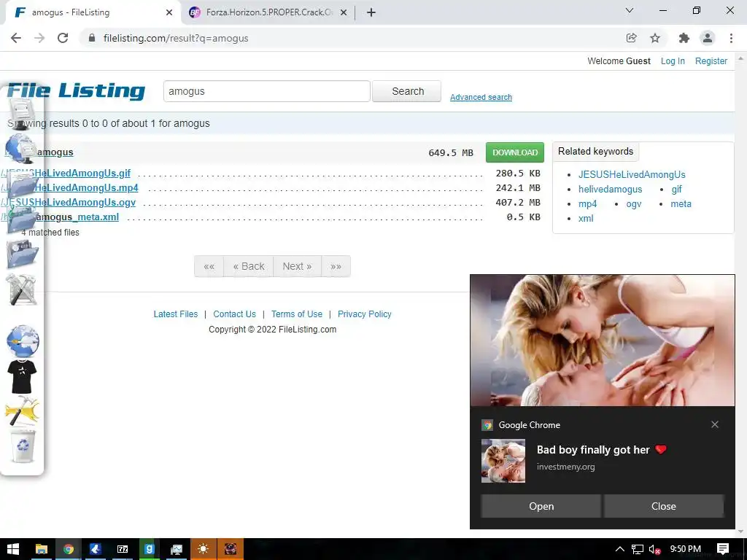
Task: Click the File Listing logo
Action: (x=76, y=90)
